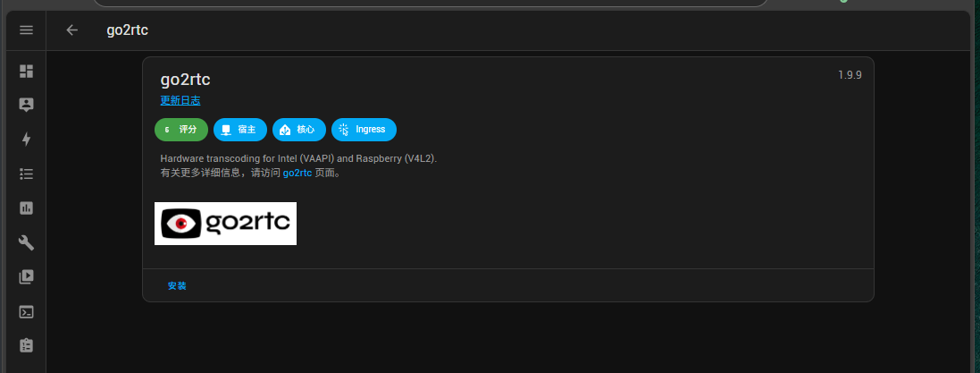The width and height of the screenshot is (980, 373).
Task: Open the Logbook list icon
Action: (x=26, y=174)
